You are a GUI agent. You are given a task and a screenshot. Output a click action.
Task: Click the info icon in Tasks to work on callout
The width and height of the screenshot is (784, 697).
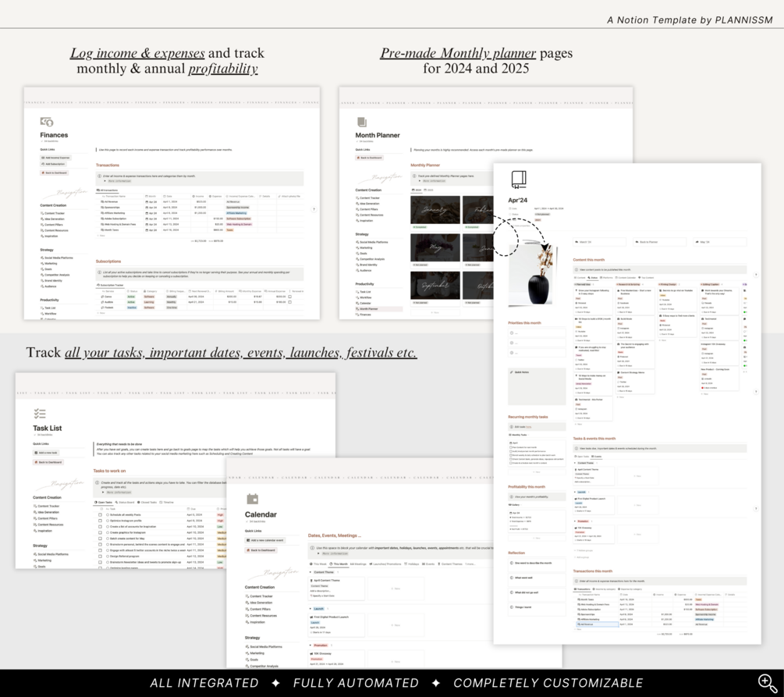(x=97, y=483)
